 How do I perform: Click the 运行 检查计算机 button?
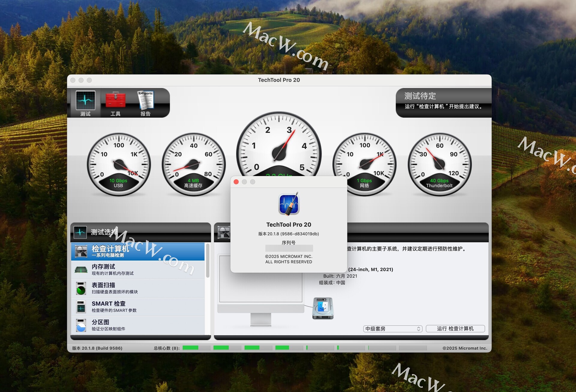pyautogui.click(x=455, y=329)
